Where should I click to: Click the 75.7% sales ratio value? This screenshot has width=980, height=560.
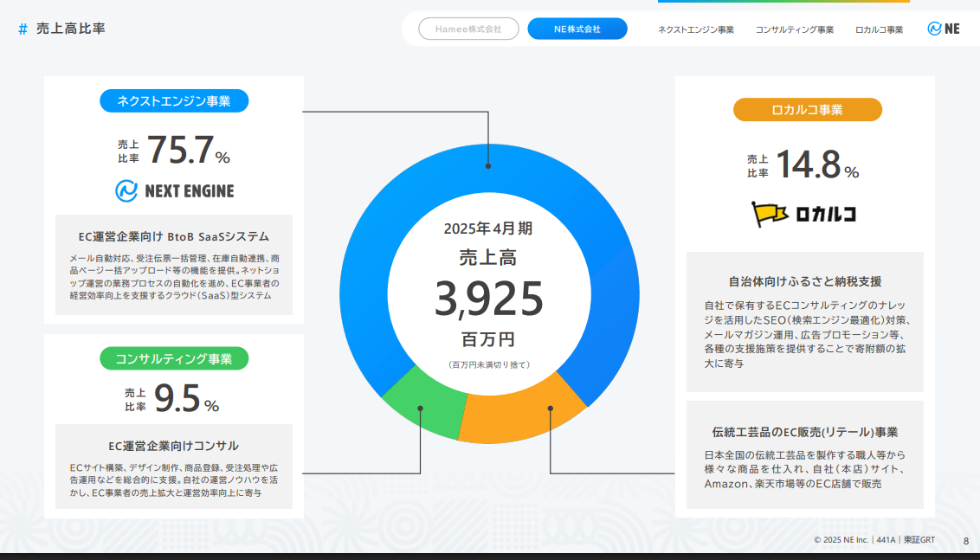pos(188,151)
